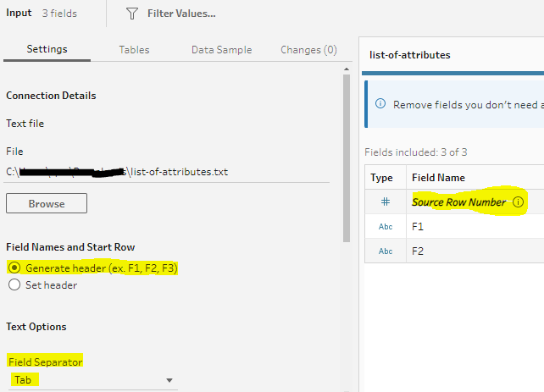Select the Generate header radio button
Image resolution: width=544 pixels, height=392 pixels.
14,268
